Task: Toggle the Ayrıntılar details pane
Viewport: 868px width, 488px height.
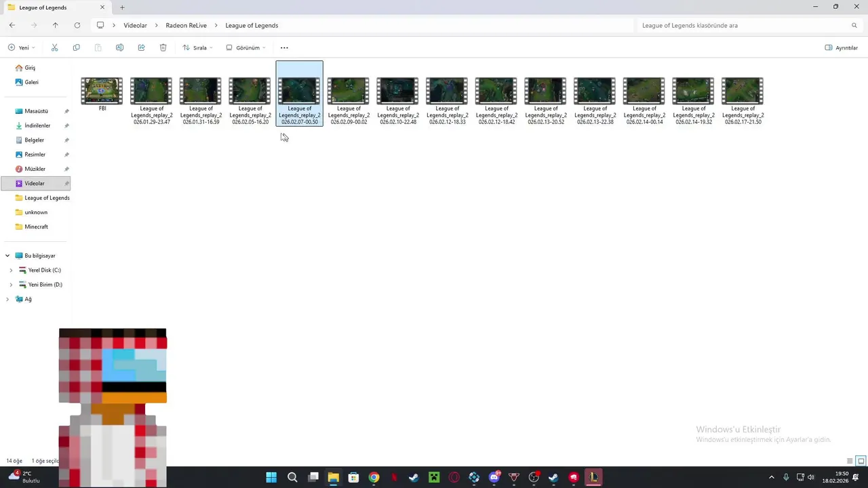Action: click(841, 47)
